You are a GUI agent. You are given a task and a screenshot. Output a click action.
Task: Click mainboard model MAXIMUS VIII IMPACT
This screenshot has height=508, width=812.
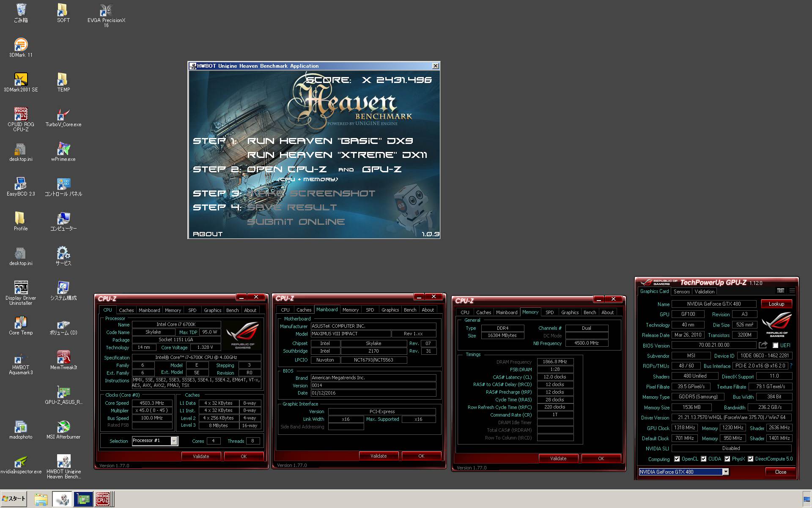[x=350, y=334]
